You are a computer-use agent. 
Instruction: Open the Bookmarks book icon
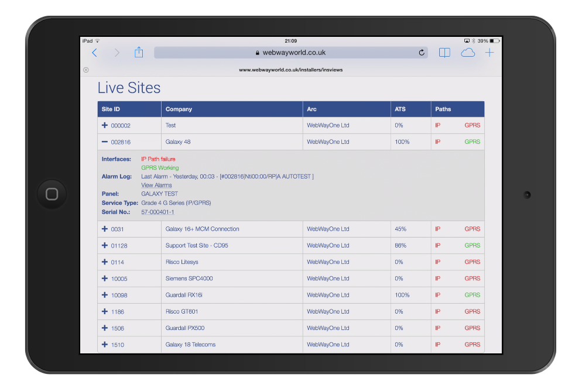coord(445,53)
